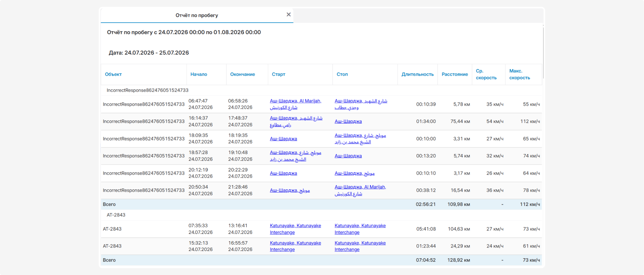The height and width of the screenshot is (275, 644).
Task: Select the Отчёт по пробегу tab
Action: coord(197,15)
